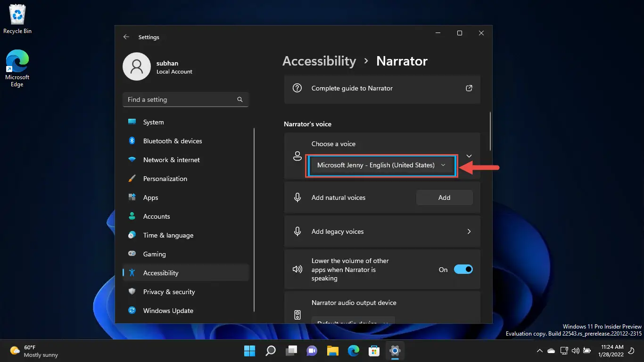Open Complete guide to Narrator link
The height and width of the screenshot is (362, 644).
(x=382, y=88)
